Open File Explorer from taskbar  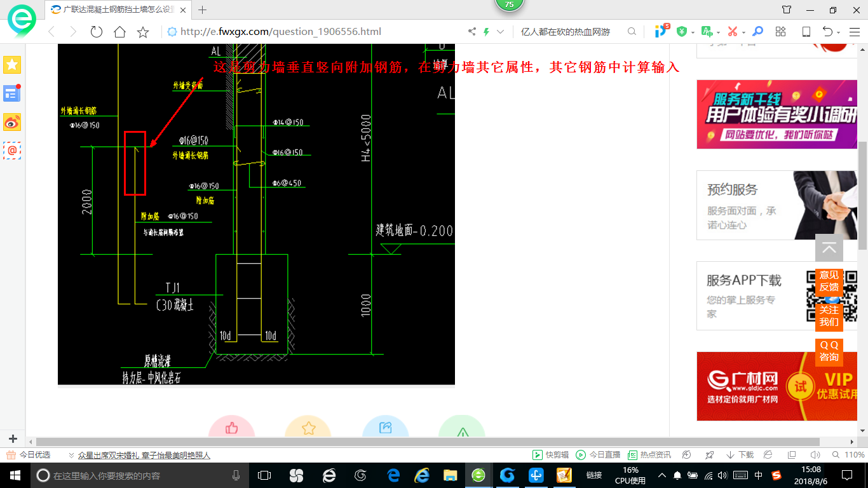[x=451, y=475]
